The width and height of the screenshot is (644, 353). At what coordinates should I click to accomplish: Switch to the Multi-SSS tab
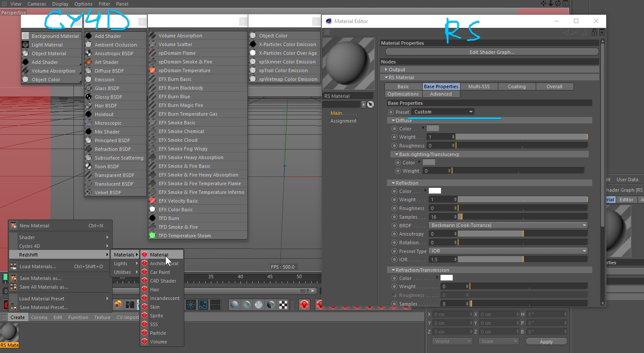pos(479,87)
